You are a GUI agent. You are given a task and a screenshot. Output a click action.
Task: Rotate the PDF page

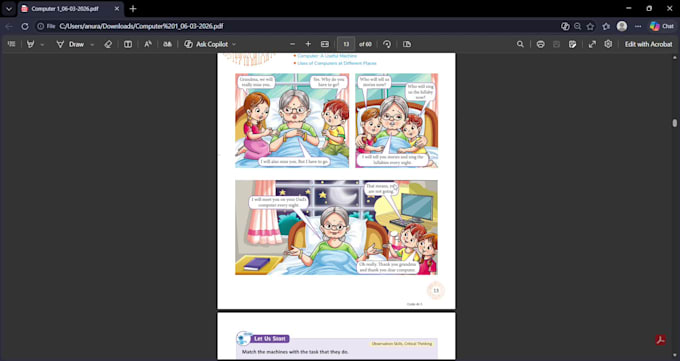click(x=387, y=44)
